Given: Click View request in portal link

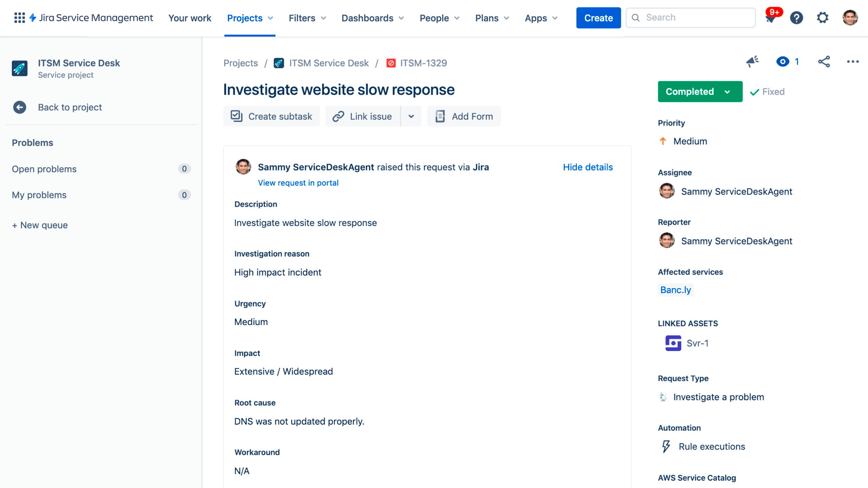Looking at the screenshot, I should (x=298, y=183).
